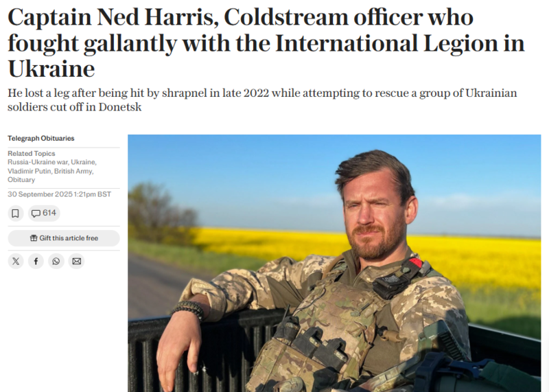Share article on X icon
Viewport: 549px width, 392px height.
[16, 262]
